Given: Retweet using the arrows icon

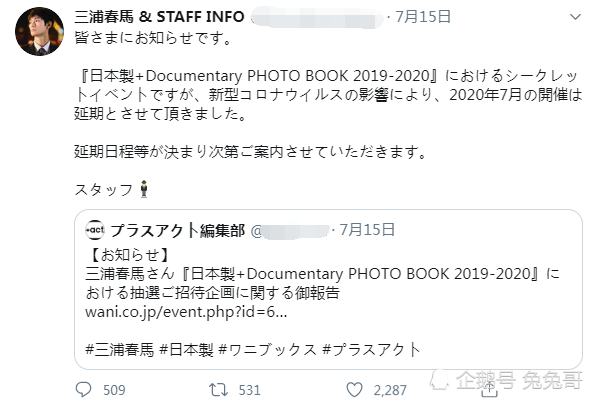Looking at the screenshot, I should (219, 390).
